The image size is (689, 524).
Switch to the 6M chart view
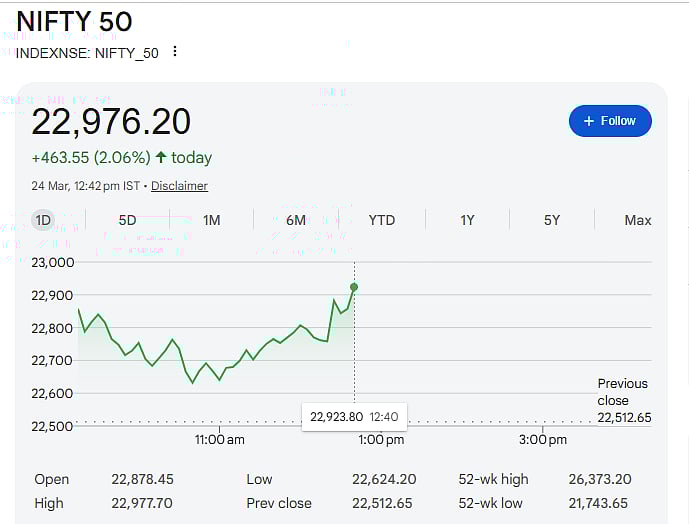296,220
